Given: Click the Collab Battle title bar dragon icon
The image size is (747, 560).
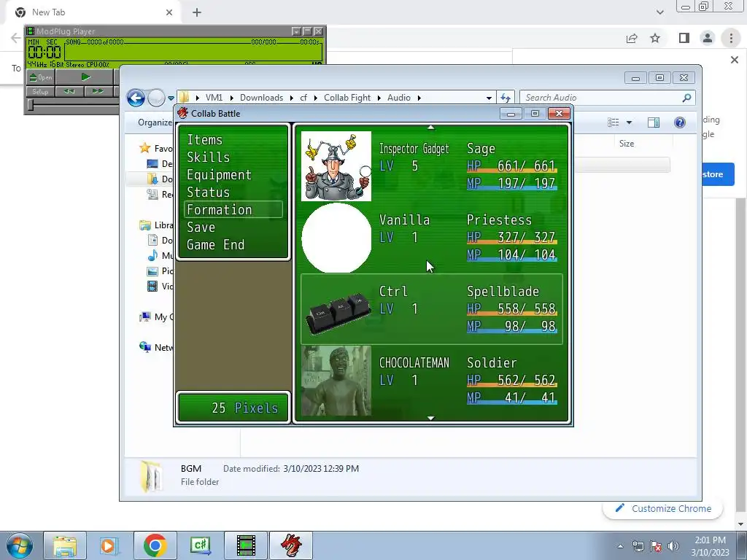Looking at the screenshot, I should 182,113.
